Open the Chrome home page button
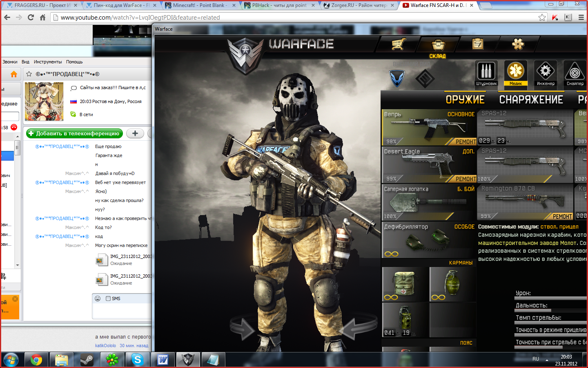The height and width of the screenshot is (368, 588). 42,17
